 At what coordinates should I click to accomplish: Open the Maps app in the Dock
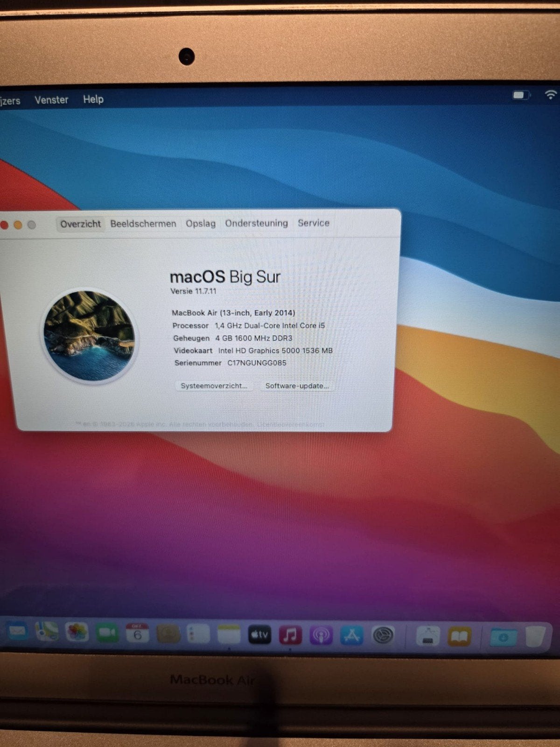48,632
